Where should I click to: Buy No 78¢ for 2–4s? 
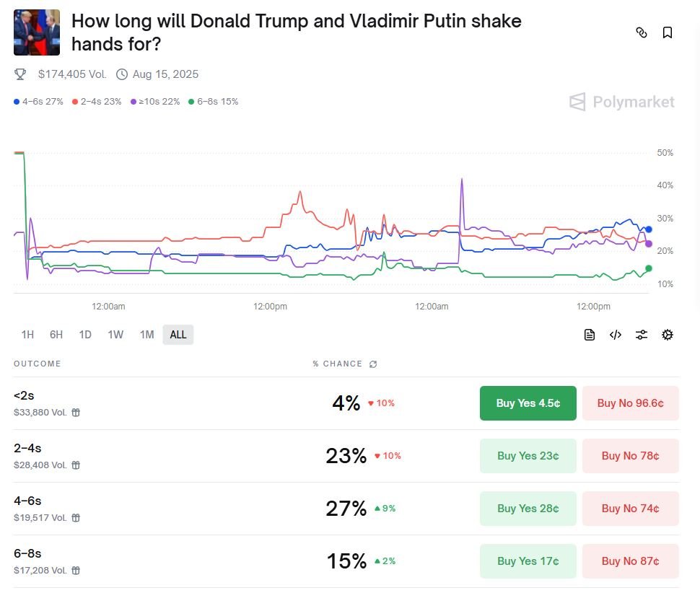[x=630, y=456]
